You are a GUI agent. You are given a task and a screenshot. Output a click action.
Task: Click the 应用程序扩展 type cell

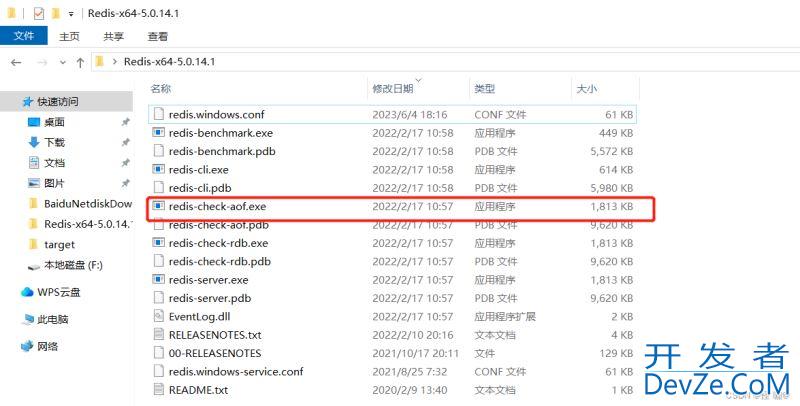[505, 317]
